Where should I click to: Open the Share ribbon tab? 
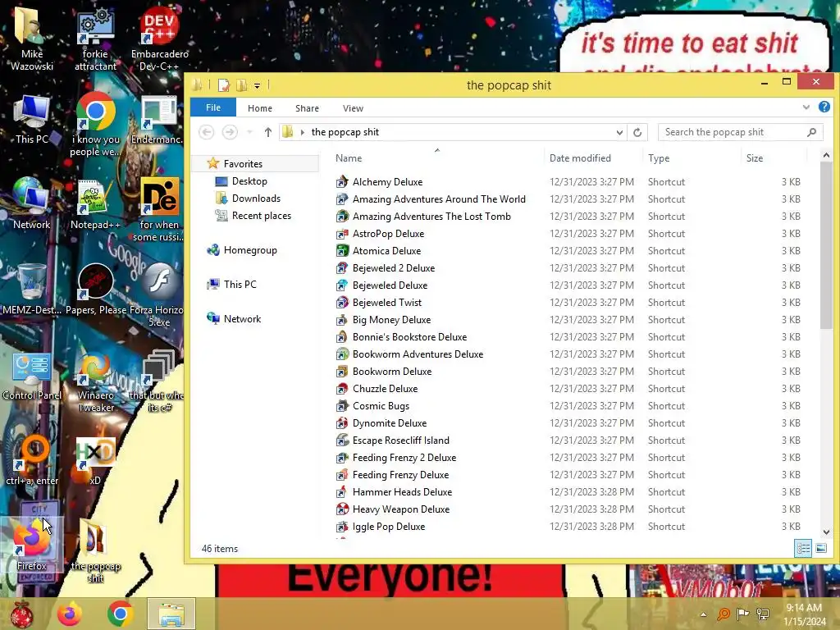click(307, 108)
